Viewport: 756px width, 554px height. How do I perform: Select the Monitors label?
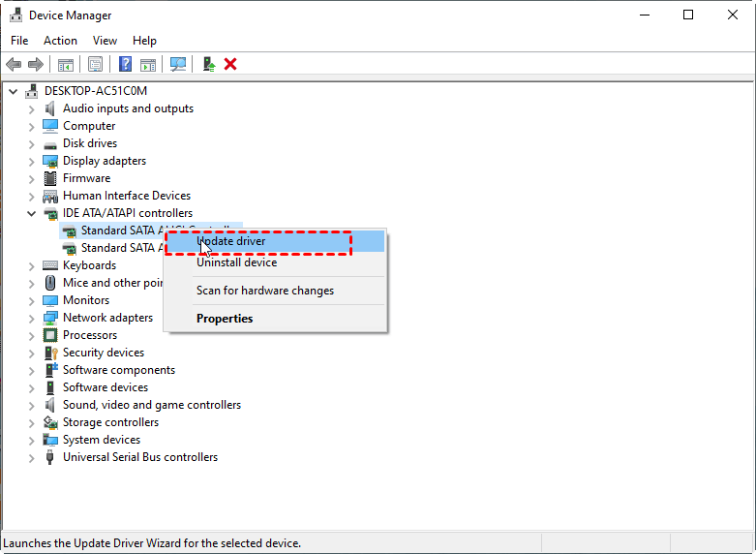click(x=86, y=300)
